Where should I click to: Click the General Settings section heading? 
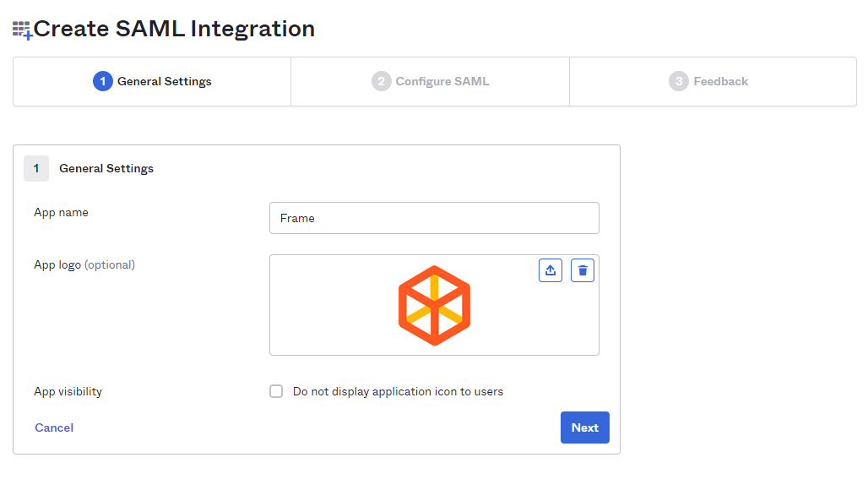(106, 168)
